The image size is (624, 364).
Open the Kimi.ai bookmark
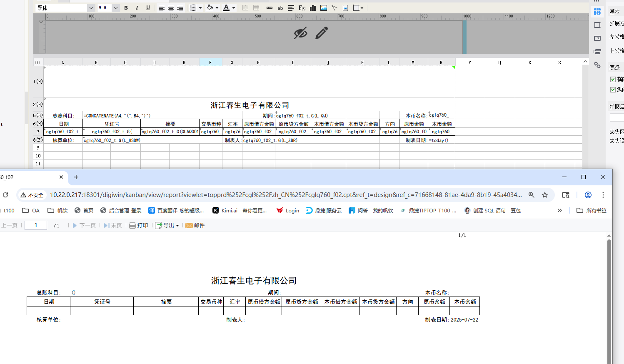[x=240, y=210]
